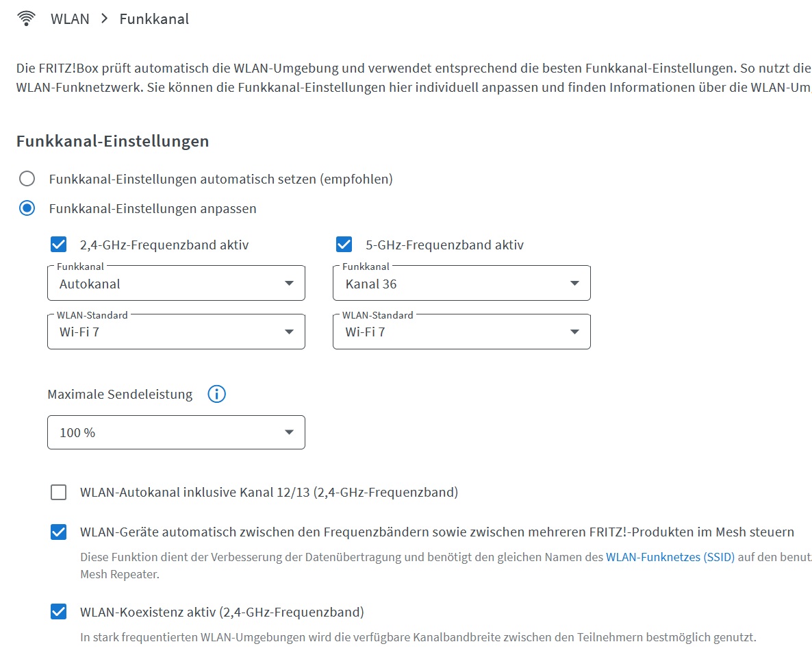Viewport: 812px width, 668px height.
Task: Select Funkkanal-Einstellungen anpassen
Action: coord(27,208)
